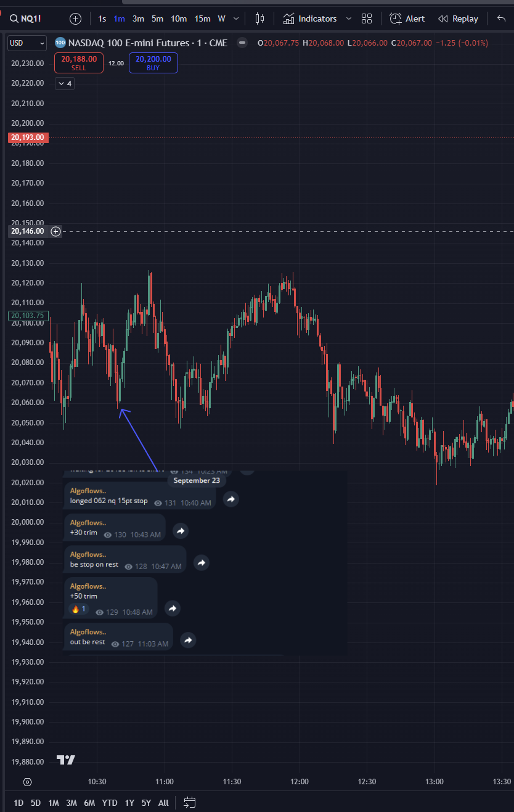
Task: Click the undo arrow icon
Action: 501,18
